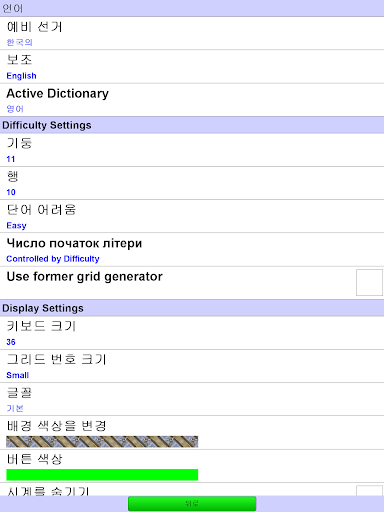Select the 언어 section header
The height and width of the screenshot is (512, 384).
click(x=192, y=8)
